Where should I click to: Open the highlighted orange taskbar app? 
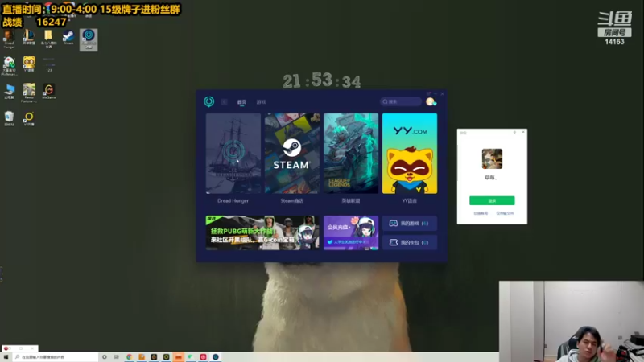tap(179, 357)
